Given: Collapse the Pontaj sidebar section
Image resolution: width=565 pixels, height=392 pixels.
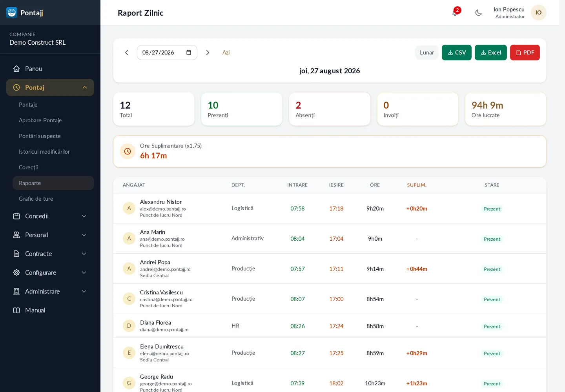Looking at the screenshot, I should pyautogui.click(x=50, y=87).
